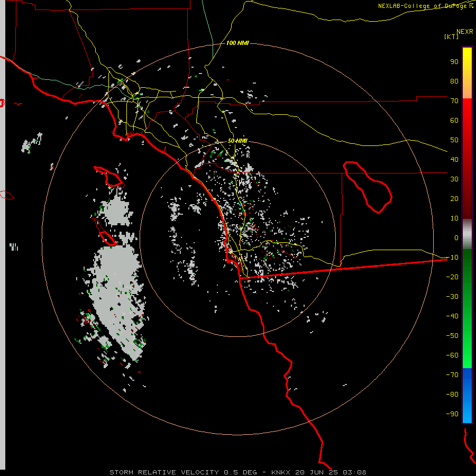Click the "0.5 DEG" elevation text
The width and height of the screenshot is (476, 476).
[x=241, y=472]
